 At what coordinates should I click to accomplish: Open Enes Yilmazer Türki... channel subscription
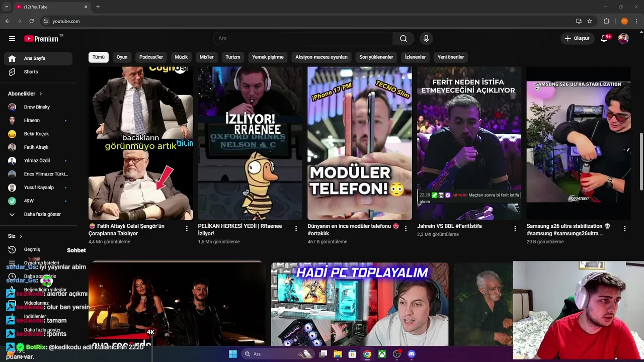pos(38,174)
